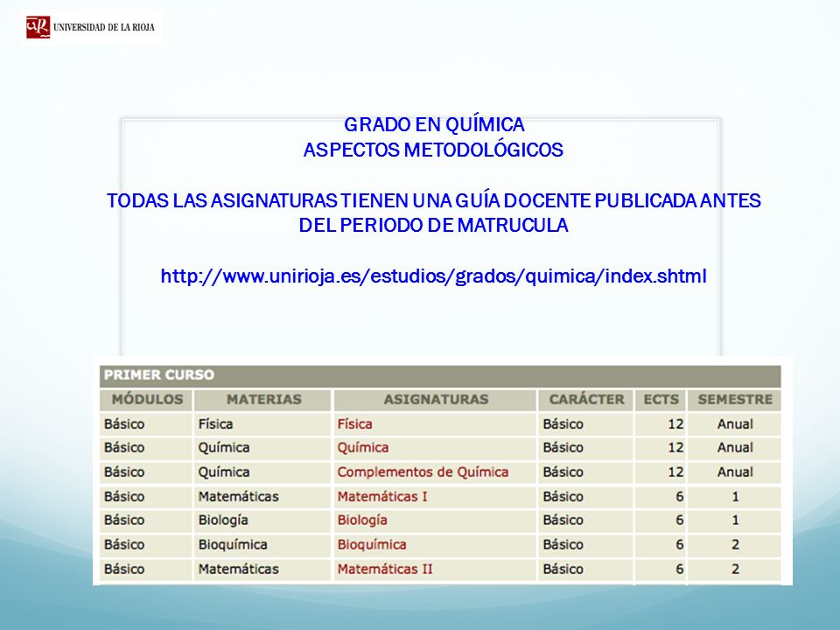Click the MATERIAS column header

tap(263, 400)
